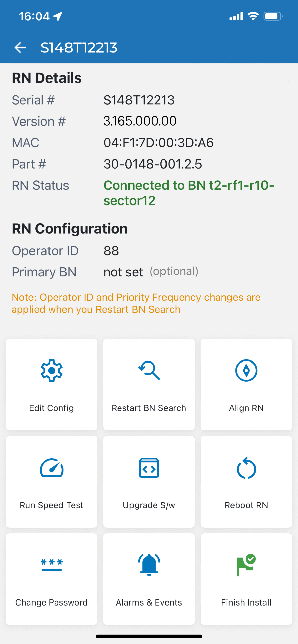Tap the battery indicator in status bar

coord(273,16)
